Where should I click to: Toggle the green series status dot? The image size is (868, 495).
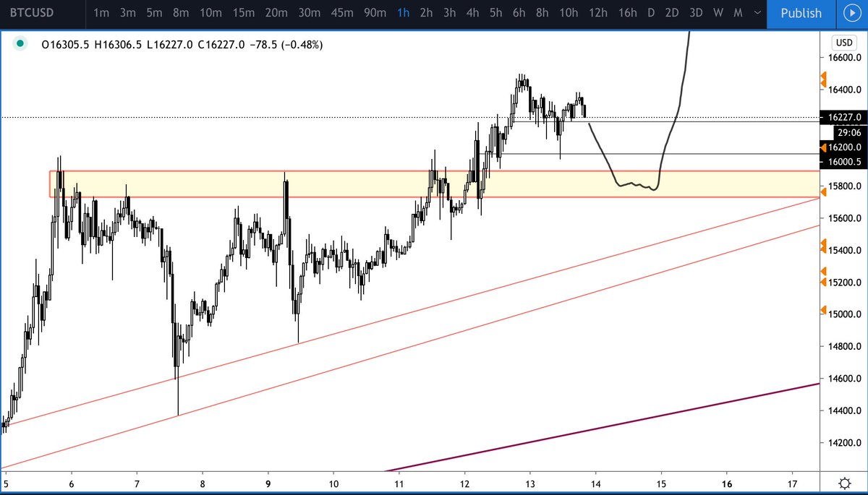(x=19, y=44)
